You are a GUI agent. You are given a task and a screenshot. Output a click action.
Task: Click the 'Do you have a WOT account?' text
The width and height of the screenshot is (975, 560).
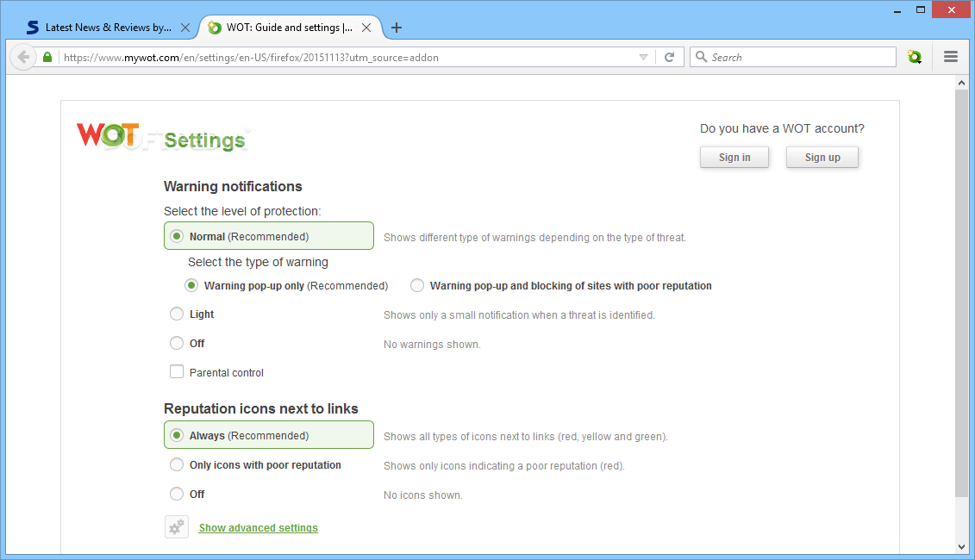782,128
